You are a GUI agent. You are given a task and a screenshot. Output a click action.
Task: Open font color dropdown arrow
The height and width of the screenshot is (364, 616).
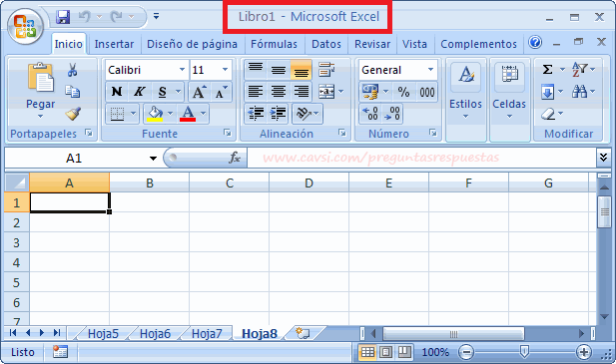(x=203, y=114)
